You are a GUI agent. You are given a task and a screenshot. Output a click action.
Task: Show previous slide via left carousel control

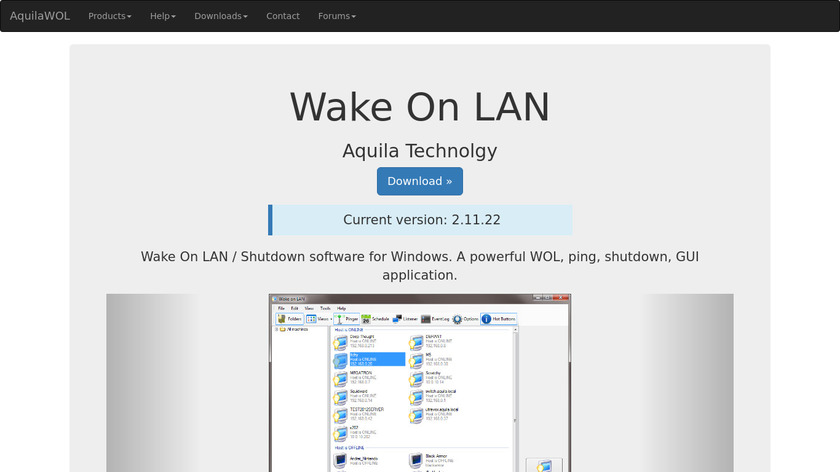[x=153, y=383]
